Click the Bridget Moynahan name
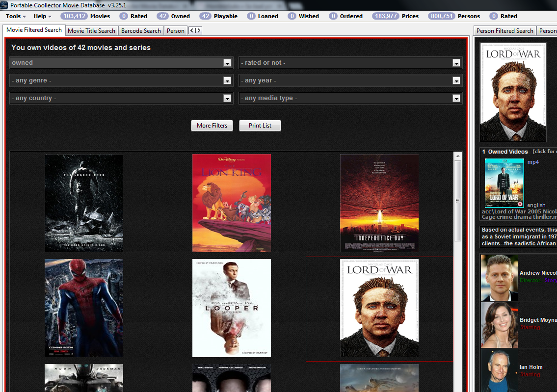 click(x=538, y=320)
